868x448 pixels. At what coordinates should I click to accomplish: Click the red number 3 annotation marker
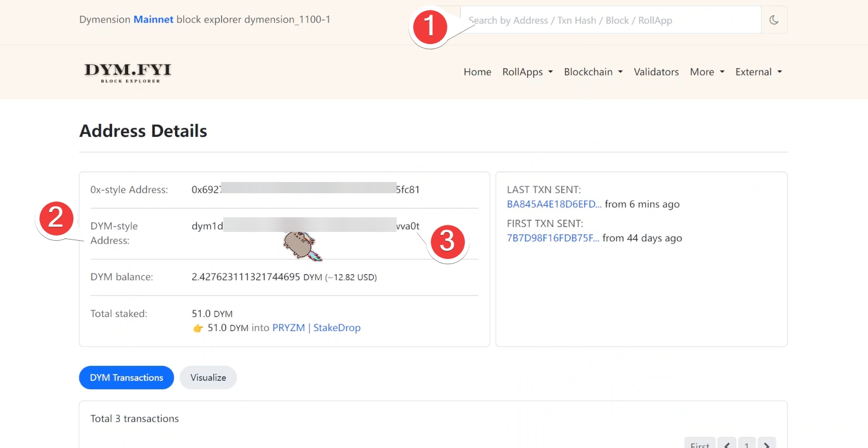click(x=448, y=241)
